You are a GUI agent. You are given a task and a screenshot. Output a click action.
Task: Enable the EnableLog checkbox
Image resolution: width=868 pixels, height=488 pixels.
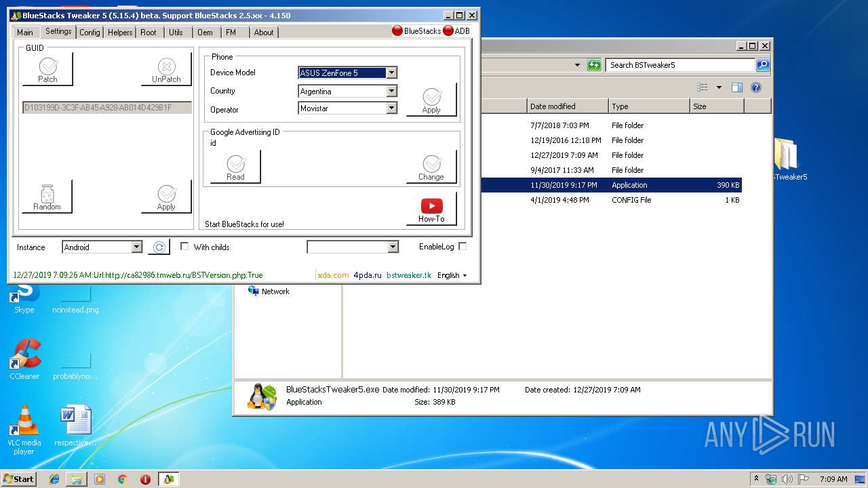[x=462, y=247]
